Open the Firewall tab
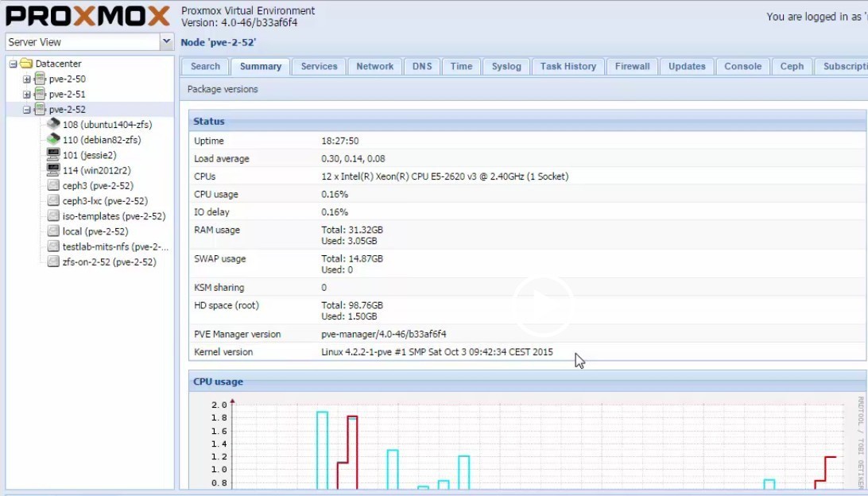The width and height of the screenshot is (868, 496). [x=632, y=67]
